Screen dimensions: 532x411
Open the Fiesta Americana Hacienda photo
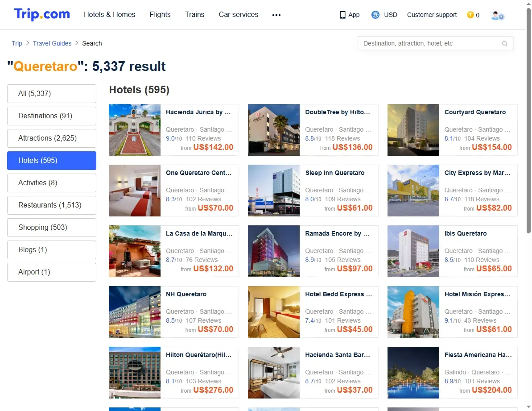(x=413, y=373)
